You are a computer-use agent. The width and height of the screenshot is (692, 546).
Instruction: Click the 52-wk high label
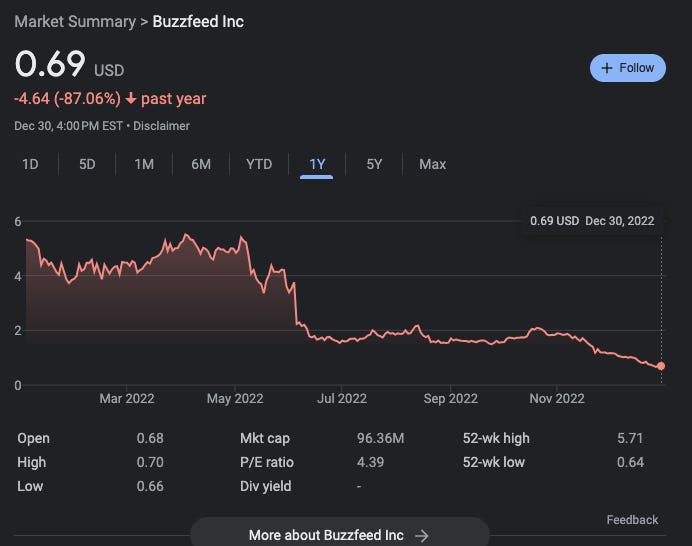[496, 438]
